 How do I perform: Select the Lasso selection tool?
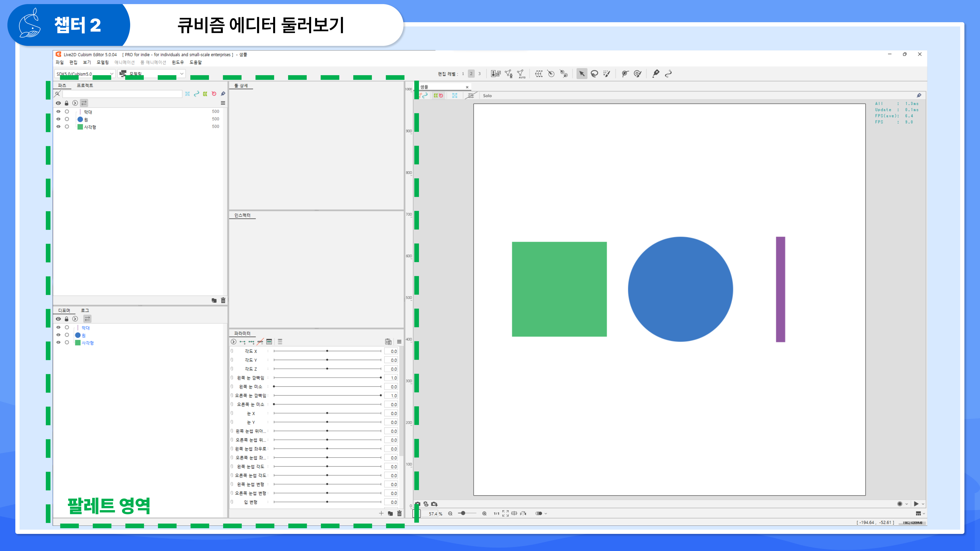pyautogui.click(x=594, y=74)
